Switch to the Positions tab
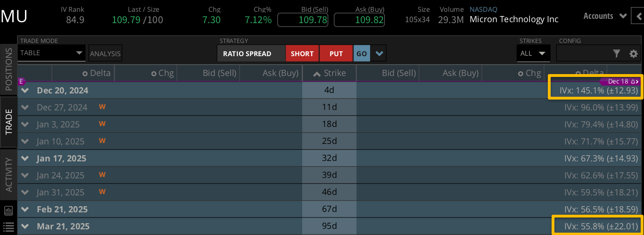The width and height of the screenshot is (644, 235). 8,69
